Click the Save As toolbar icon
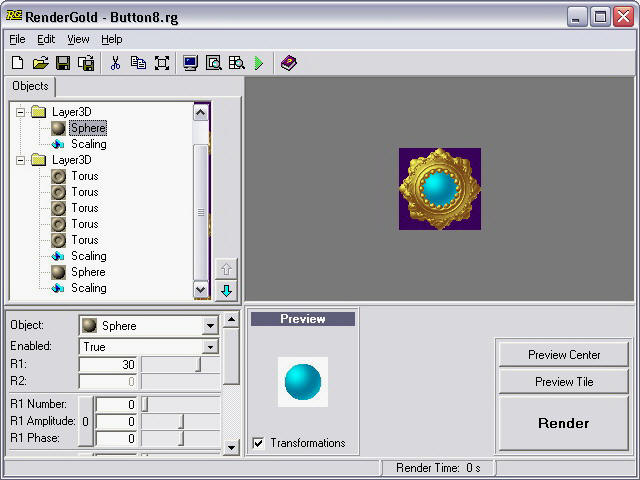Image resolution: width=640 pixels, height=480 pixels. click(x=86, y=63)
